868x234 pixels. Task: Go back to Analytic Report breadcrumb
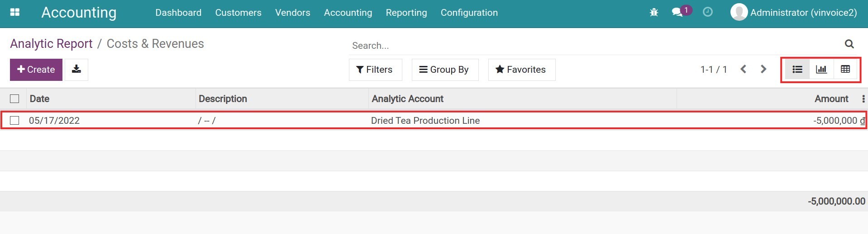click(x=51, y=44)
